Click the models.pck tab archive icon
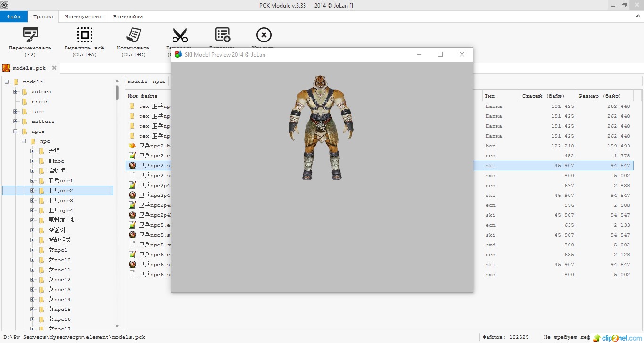 [7, 68]
